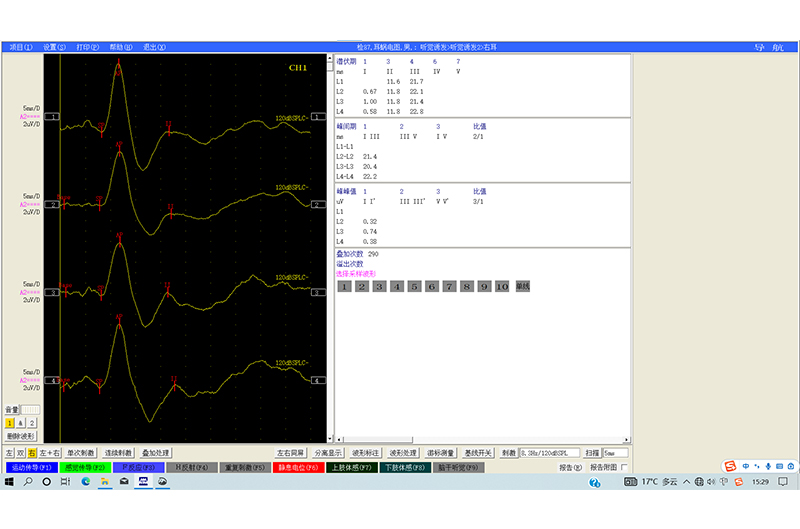Click the 刺激 button
The image size is (800, 529).
[x=509, y=453]
